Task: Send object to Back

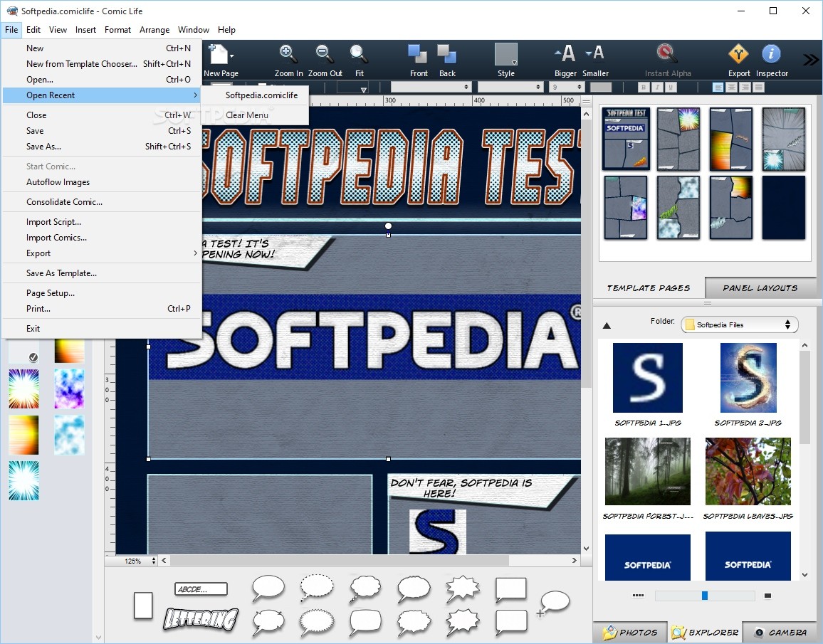Action: click(x=446, y=53)
